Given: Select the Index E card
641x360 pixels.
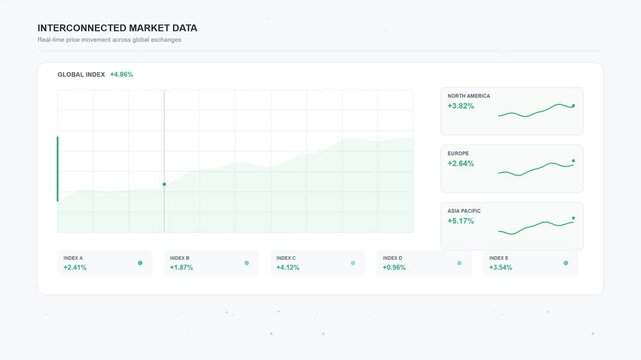Looking at the screenshot, I should tap(531, 263).
